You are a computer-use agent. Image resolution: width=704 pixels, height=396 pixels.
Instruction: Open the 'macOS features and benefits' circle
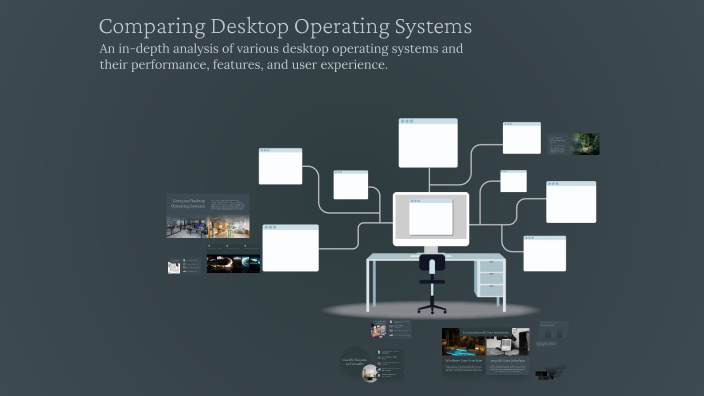tap(355, 361)
